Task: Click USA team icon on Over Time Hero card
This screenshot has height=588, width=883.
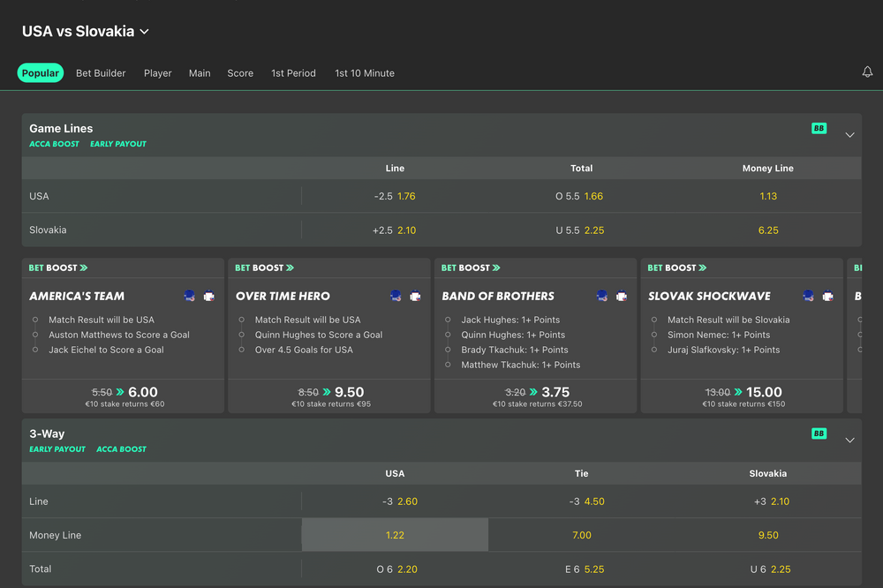Action: click(x=396, y=296)
